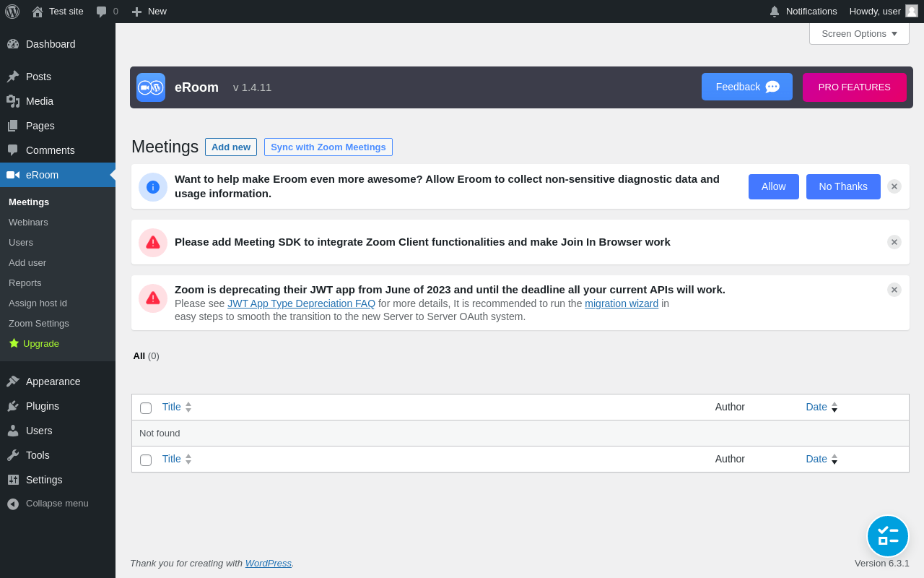Click the user avatar in admin bar
The width and height of the screenshot is (924, 578).
point(912,11)
